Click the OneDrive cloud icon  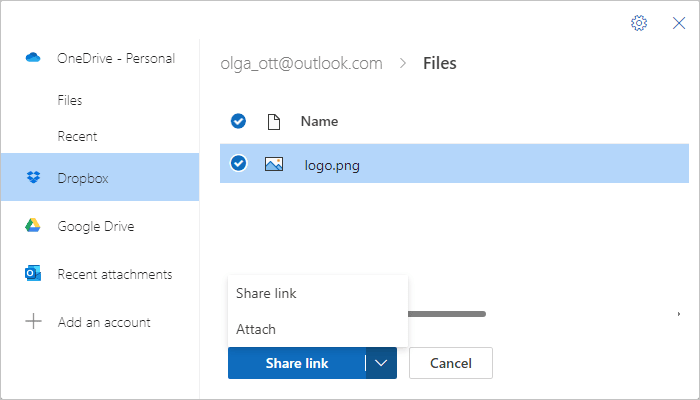[x=33, y=58]
